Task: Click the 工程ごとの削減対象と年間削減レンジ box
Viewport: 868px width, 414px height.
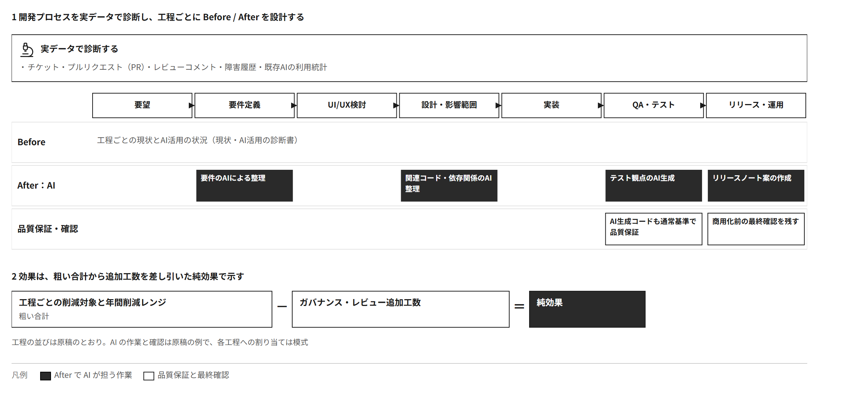Action: [x=142, y=309]
